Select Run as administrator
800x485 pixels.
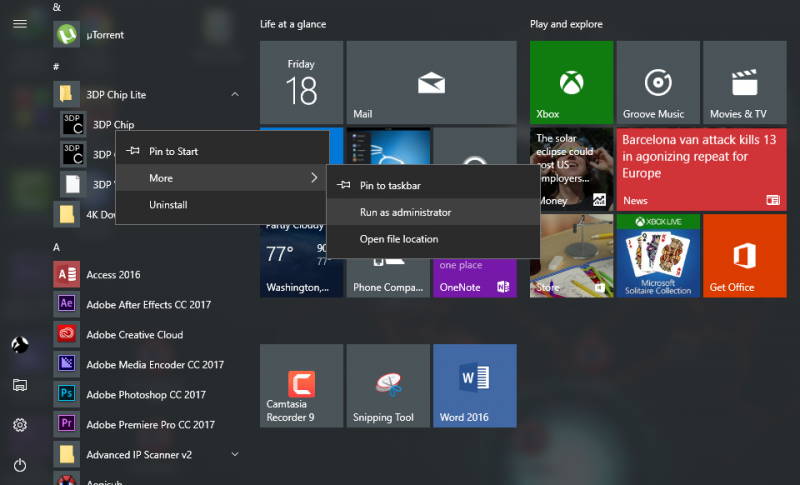pos(405,212)
